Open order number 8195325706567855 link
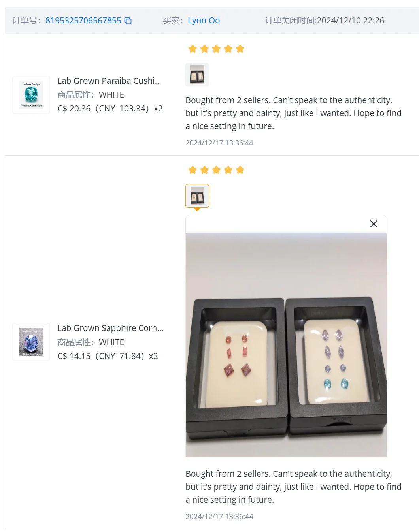The width and height of the screenshot is (419, 532). coord(83,21)
